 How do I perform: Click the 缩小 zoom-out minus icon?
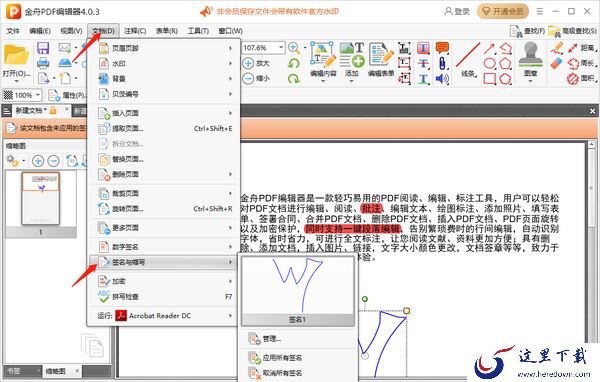point(248,78)
